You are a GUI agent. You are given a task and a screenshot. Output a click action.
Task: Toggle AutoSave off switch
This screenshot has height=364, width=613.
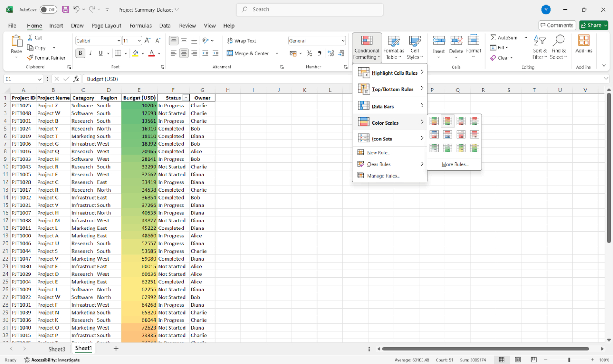pyautogui.click(x=47, y=9)
